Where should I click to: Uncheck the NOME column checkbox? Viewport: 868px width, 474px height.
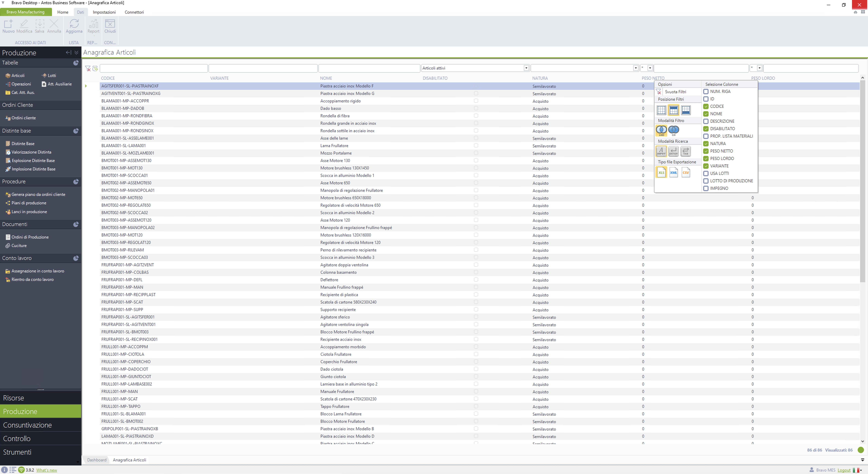[x=706, y=114]
